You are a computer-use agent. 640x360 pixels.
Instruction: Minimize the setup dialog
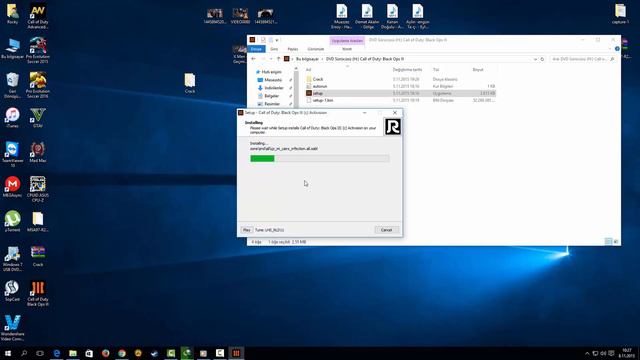pyautogui.click(x=364, y=113)
